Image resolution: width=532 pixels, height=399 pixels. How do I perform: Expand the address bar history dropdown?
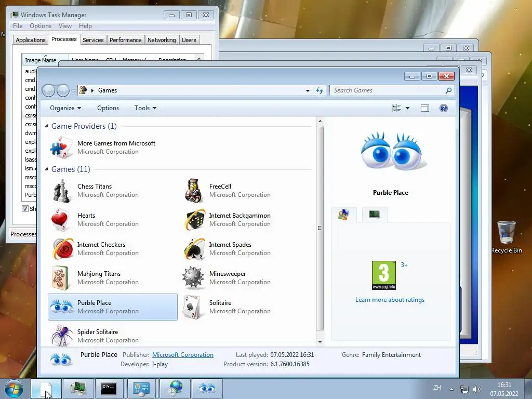click(x=308, y=90)
